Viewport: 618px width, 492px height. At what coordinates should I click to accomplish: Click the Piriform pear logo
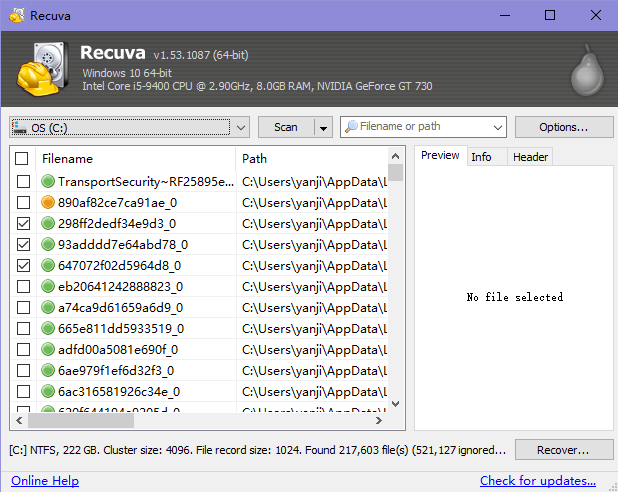(x=587, y=70)
